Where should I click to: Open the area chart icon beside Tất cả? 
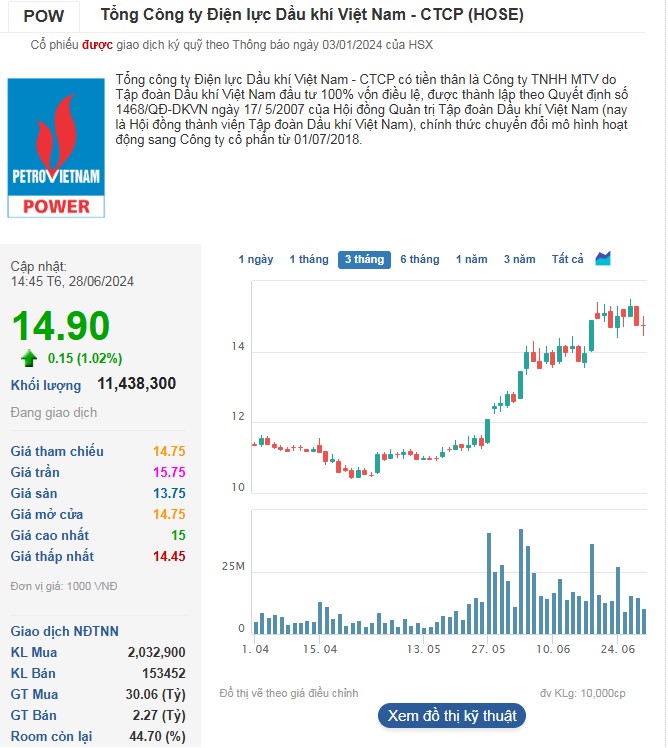click(x=603, y=259)
